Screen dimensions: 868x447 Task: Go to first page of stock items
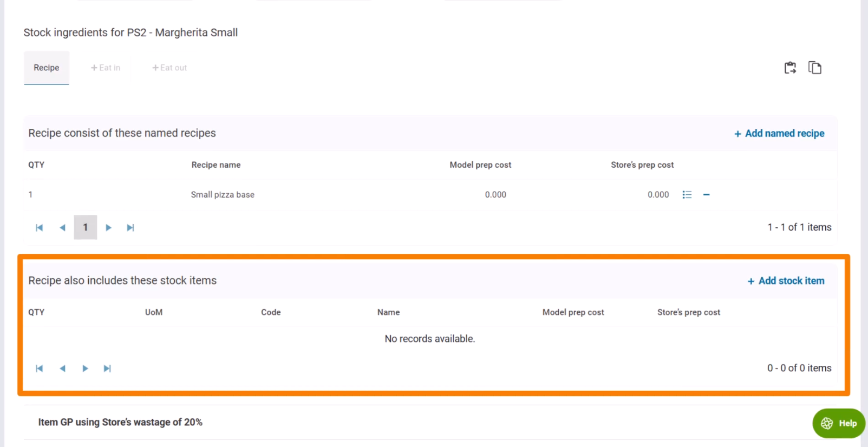click(x=39, y=369)
